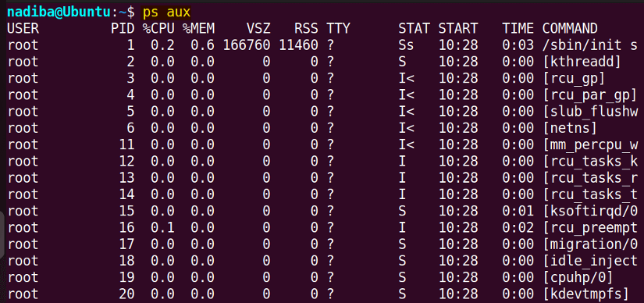Image resolution: width=644 pixels, height=303 pixels.
Task: Click the %CPU column header
Action: point(158,28)
